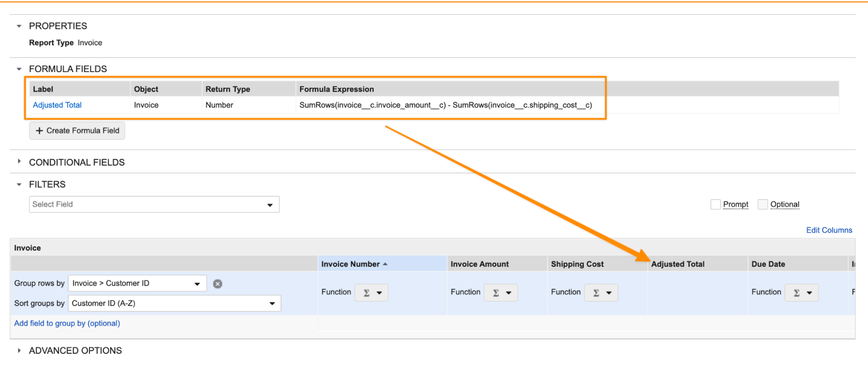868x379 pixels.
Task: Click the Invoice Number sort arrow
Action: tap(385, 264)
